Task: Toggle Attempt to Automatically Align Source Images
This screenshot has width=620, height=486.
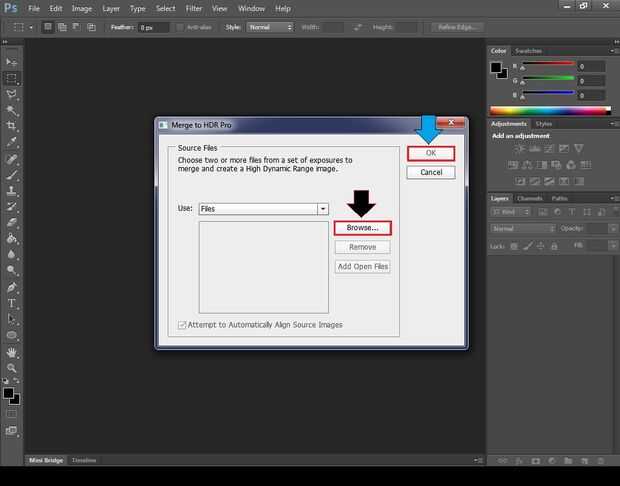Action: pos(182,325)
